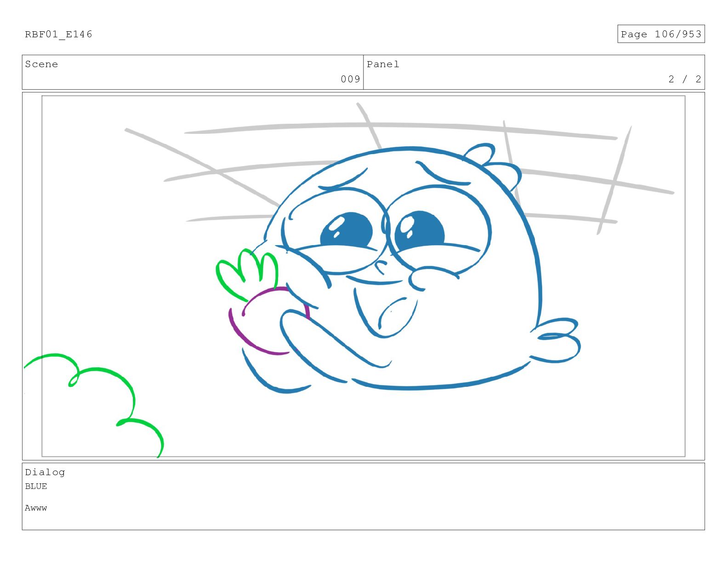Click the Dialog heading

point(45,472)
